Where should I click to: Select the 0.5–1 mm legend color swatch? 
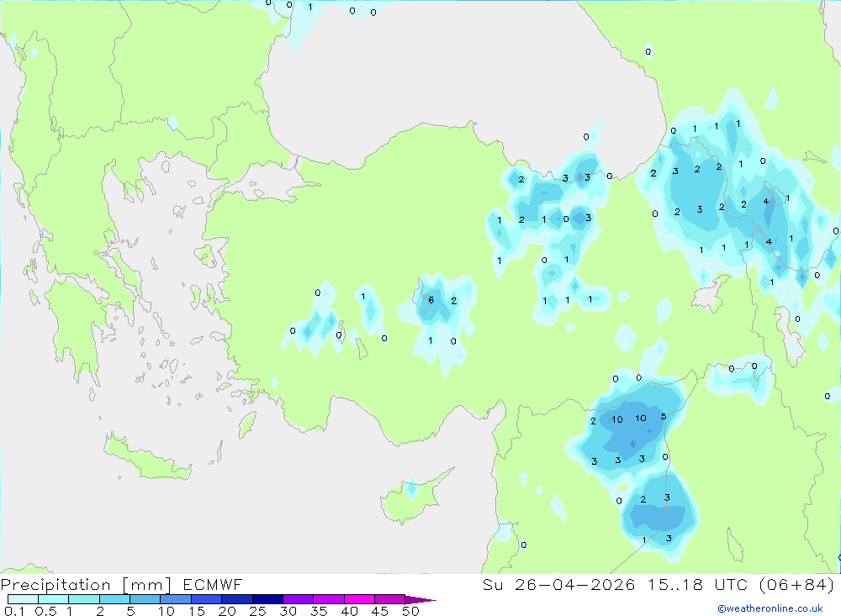pyautogui.click(x=54, y=599)
